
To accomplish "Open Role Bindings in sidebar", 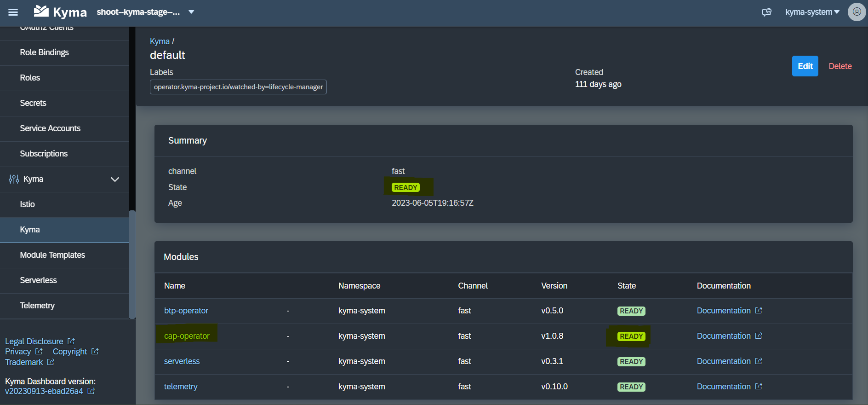I will 64,52.
